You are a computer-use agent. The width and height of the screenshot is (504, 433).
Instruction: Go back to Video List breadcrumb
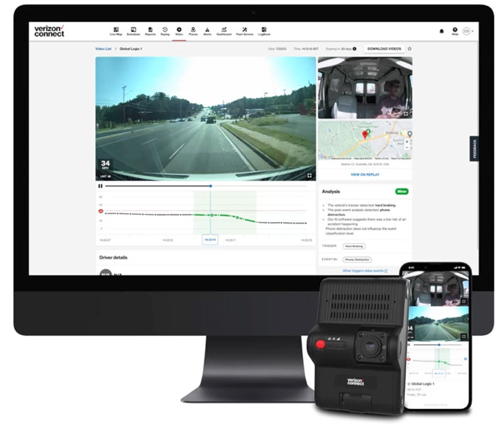pyautogui.click(x=103, y=49)
